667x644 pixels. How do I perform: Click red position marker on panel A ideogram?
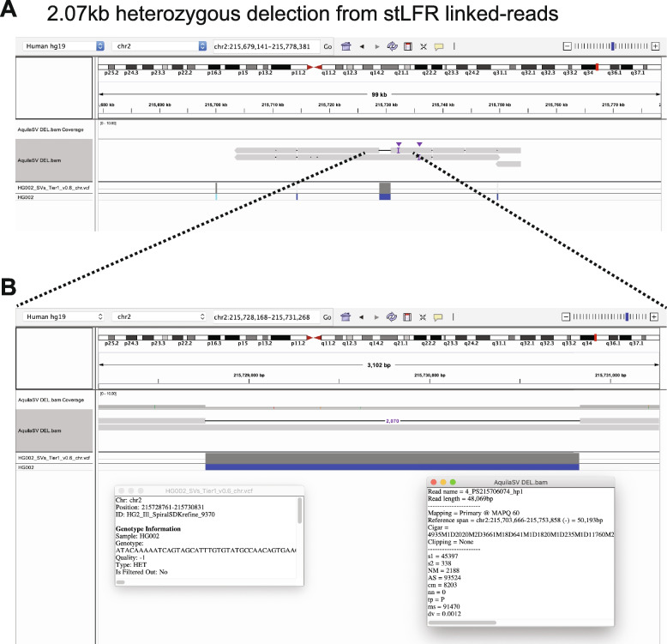pos(598,67)
